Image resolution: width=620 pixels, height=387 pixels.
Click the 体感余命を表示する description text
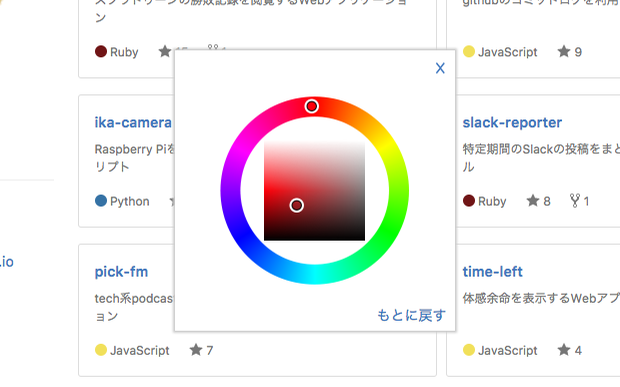pyautogui.click(x=541, y=298)
